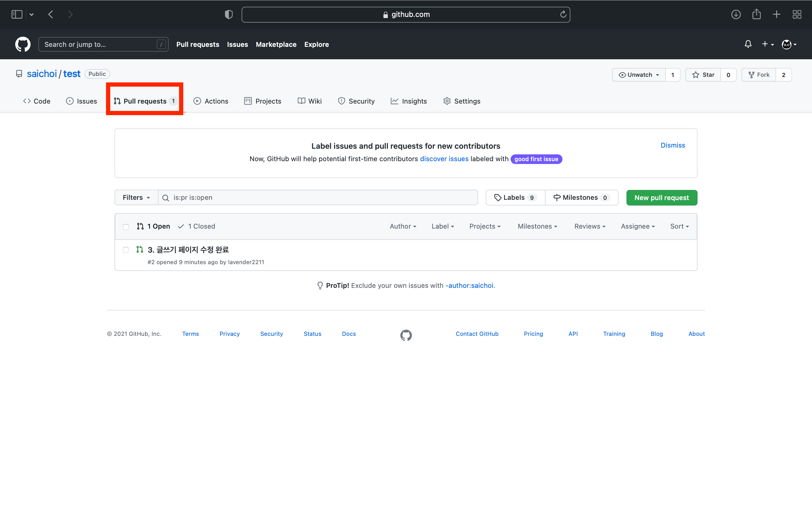Open Explore in the top navigation
The height and width of the screenshot is (508, 812).
tap(316, 44)
